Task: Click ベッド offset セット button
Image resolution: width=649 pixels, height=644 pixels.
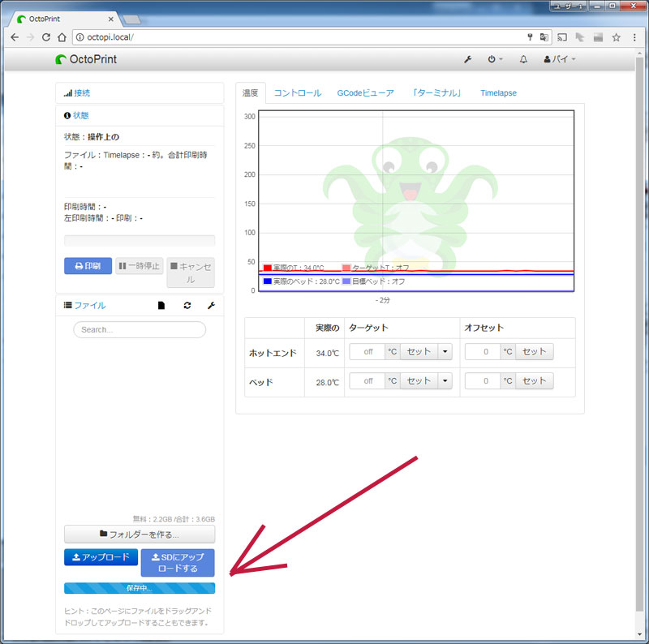Action: click(534, 380)
